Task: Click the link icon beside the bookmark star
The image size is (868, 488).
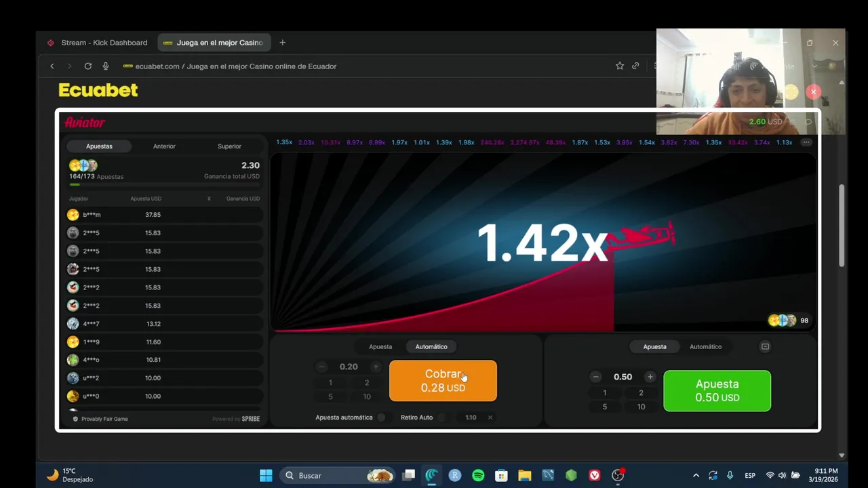Action: pos(635,66)
